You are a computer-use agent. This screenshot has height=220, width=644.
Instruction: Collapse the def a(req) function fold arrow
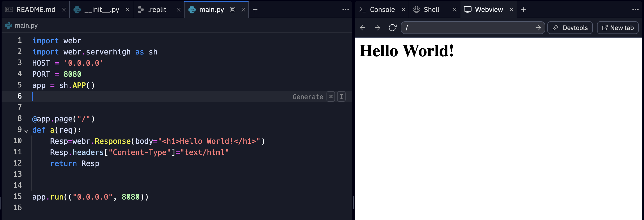pos(26,131)
